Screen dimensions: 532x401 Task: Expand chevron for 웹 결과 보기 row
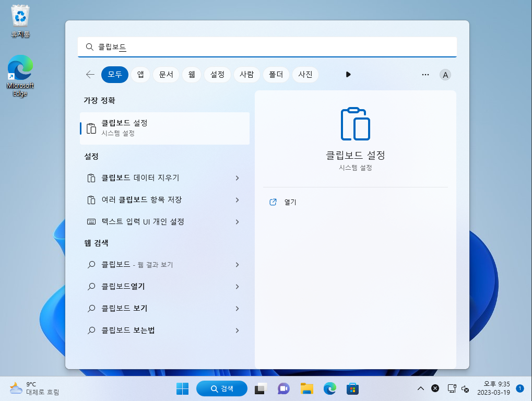237,265
